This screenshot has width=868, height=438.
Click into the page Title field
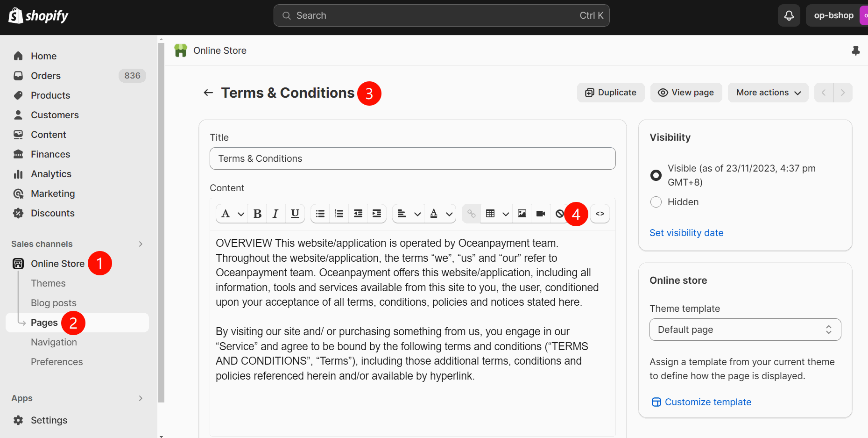[412, 158]
